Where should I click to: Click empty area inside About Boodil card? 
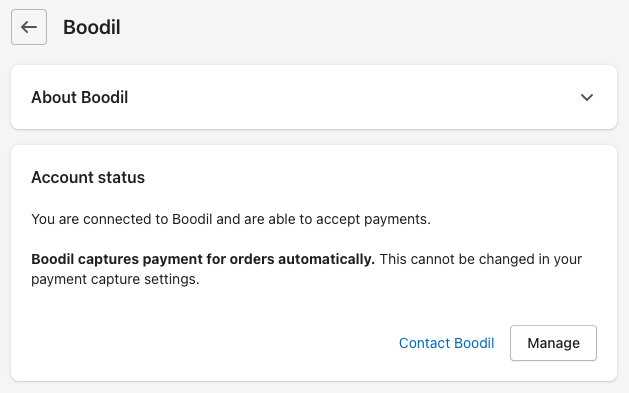(353, 97)
